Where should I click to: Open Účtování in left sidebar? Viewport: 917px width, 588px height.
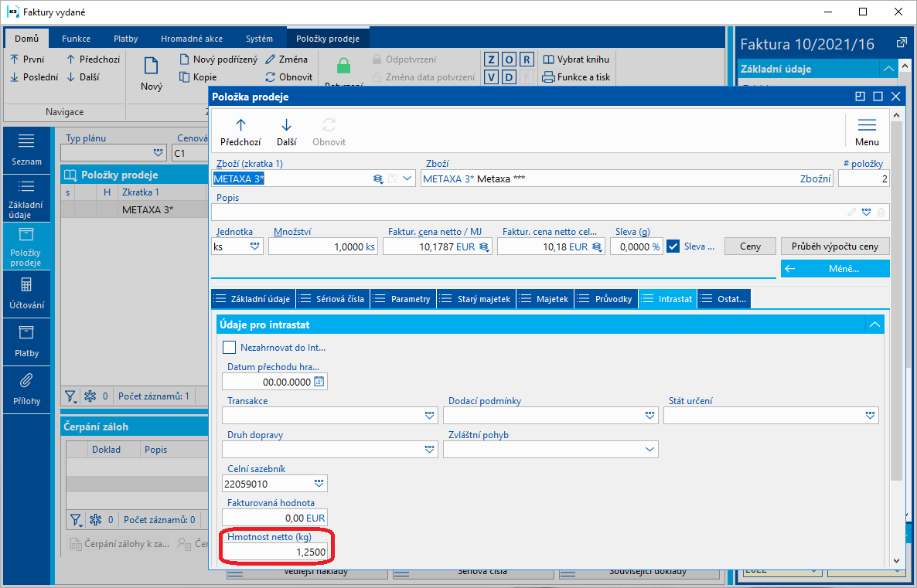[x=26, y=294]
